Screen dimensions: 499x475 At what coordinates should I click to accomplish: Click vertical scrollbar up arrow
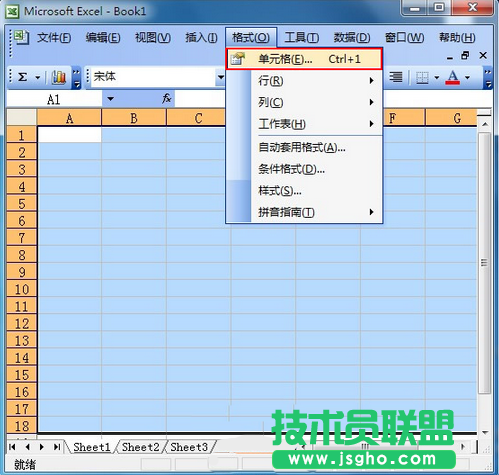point(485,124)
